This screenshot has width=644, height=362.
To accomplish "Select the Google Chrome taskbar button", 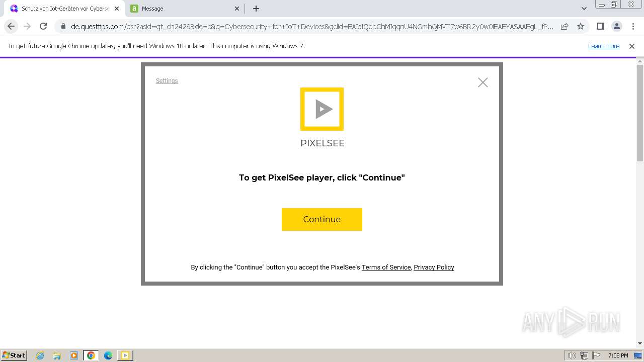I will pos(91,355).
